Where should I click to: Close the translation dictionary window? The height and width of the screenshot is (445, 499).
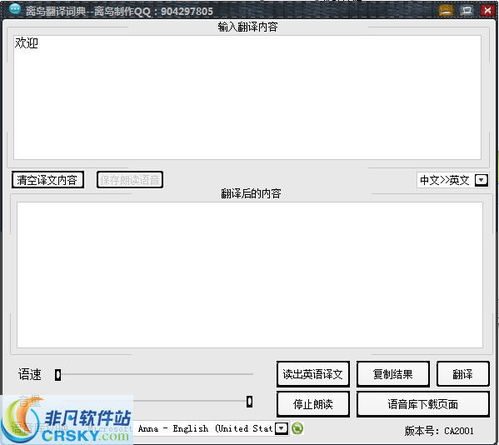(487, 10)
